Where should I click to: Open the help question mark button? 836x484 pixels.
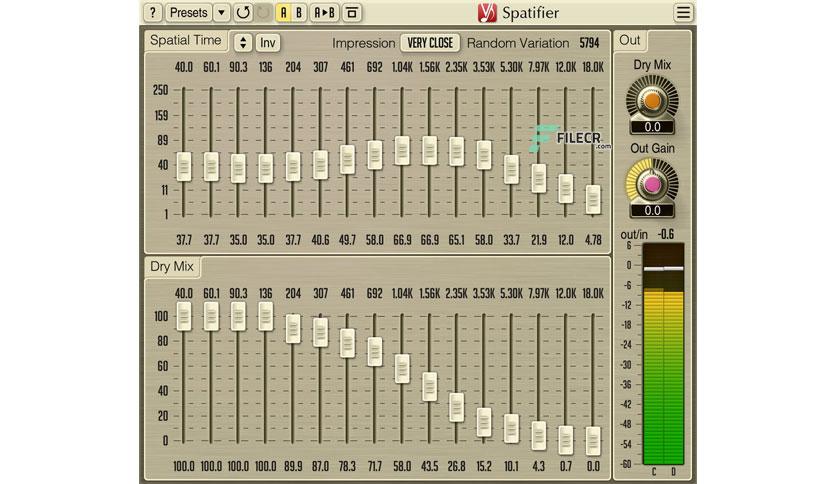coord(152,13)
